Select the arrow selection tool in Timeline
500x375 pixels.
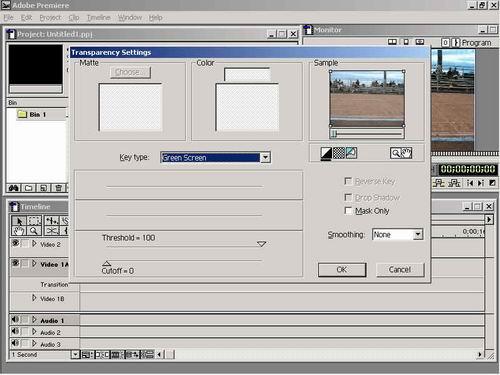[19, 221]
